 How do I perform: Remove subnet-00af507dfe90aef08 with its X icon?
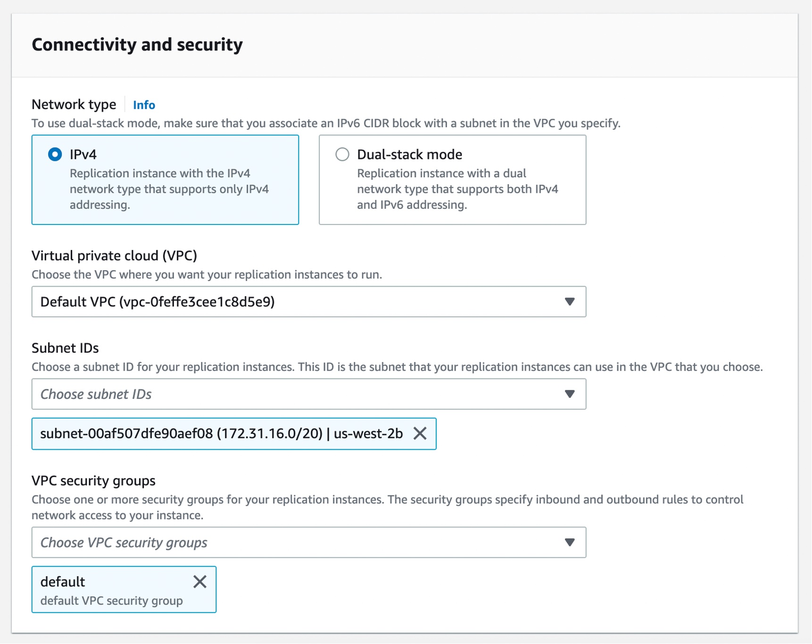[420, 433]
